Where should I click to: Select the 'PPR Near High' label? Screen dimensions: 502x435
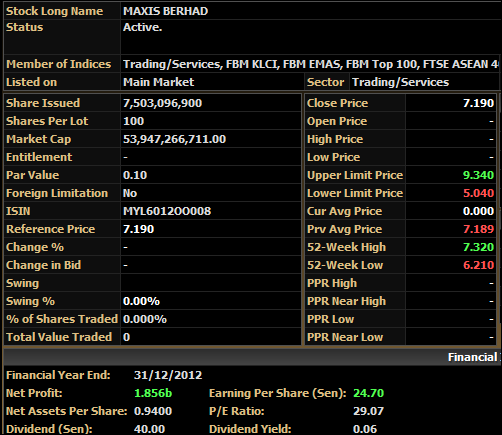[346, 301]
